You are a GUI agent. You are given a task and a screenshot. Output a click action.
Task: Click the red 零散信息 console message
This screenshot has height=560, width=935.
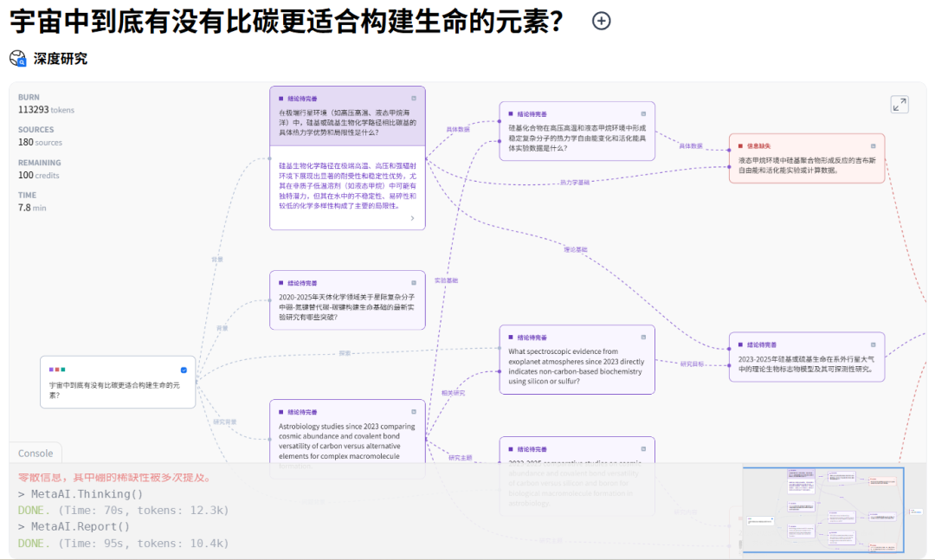114,478
